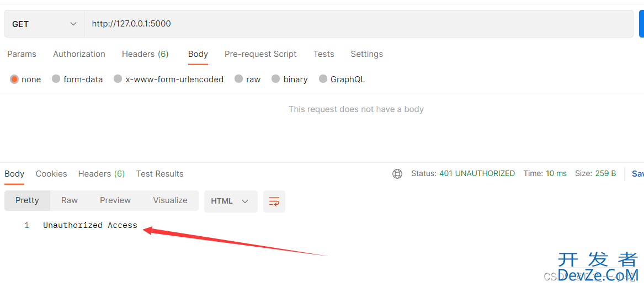Click the Unauthorized Access response text

tap(90, 225)
